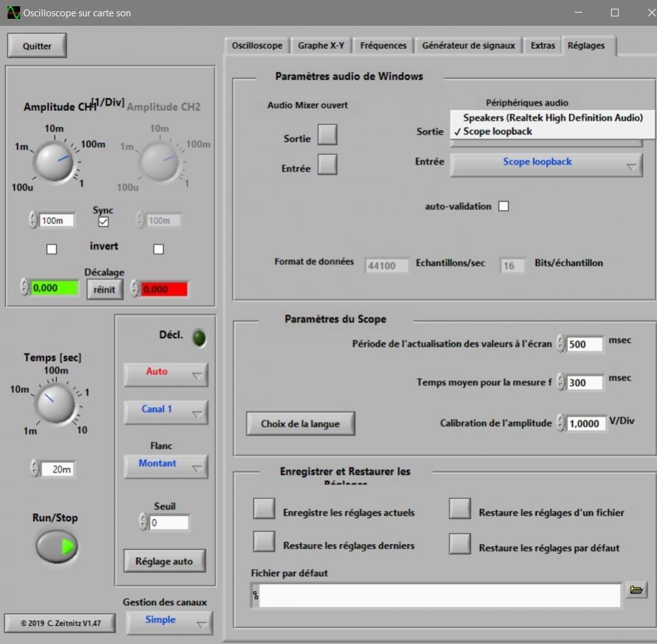Image resolution: width=657 pixels, height=644 pixels.
Task: Expand the Auto trigger mode dropdown
Action: pyautogui.click(x=166, y=374)
